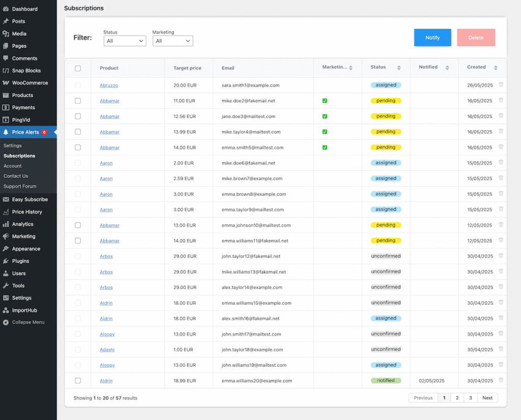Open the Status filter dropdown

[125, 41]
